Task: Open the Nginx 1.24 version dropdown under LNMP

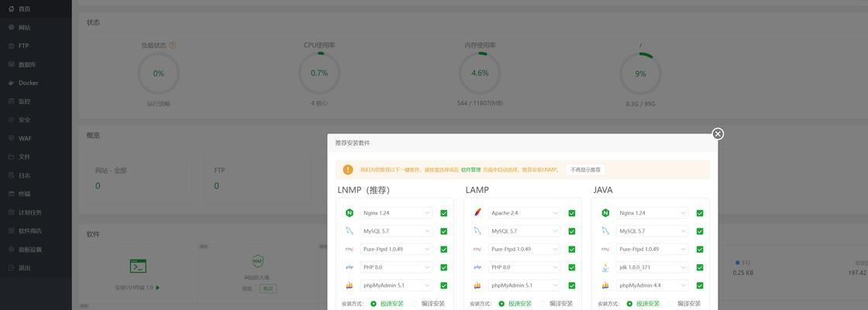Action: click(x=396, y=213)
